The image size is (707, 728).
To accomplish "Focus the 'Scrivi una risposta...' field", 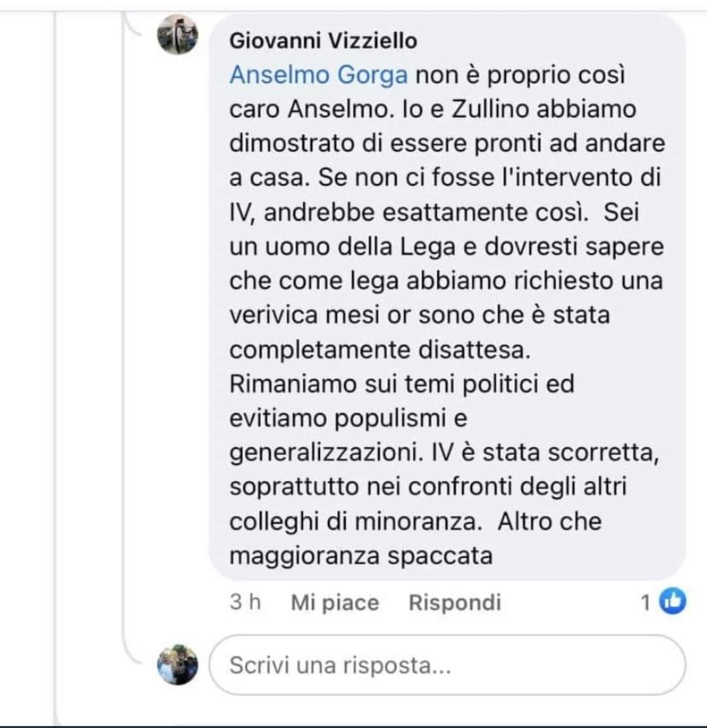I will click(447, 665).
